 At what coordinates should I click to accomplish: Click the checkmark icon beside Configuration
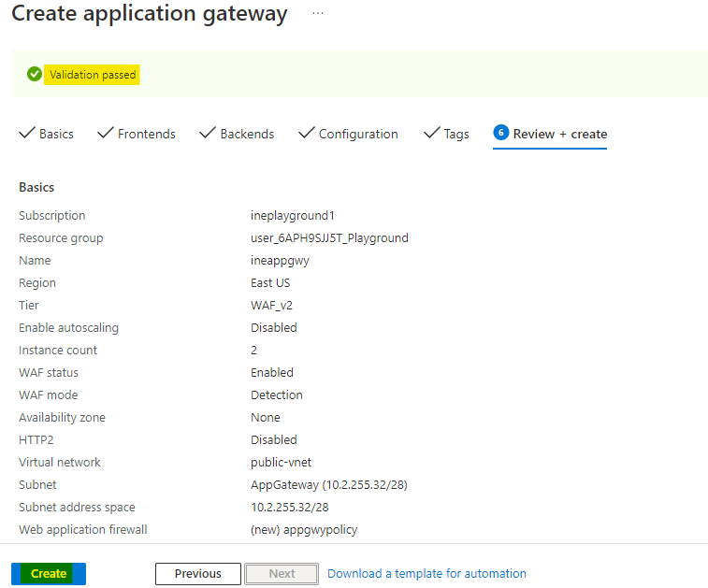pyautogui.click(x=306, y=134)
